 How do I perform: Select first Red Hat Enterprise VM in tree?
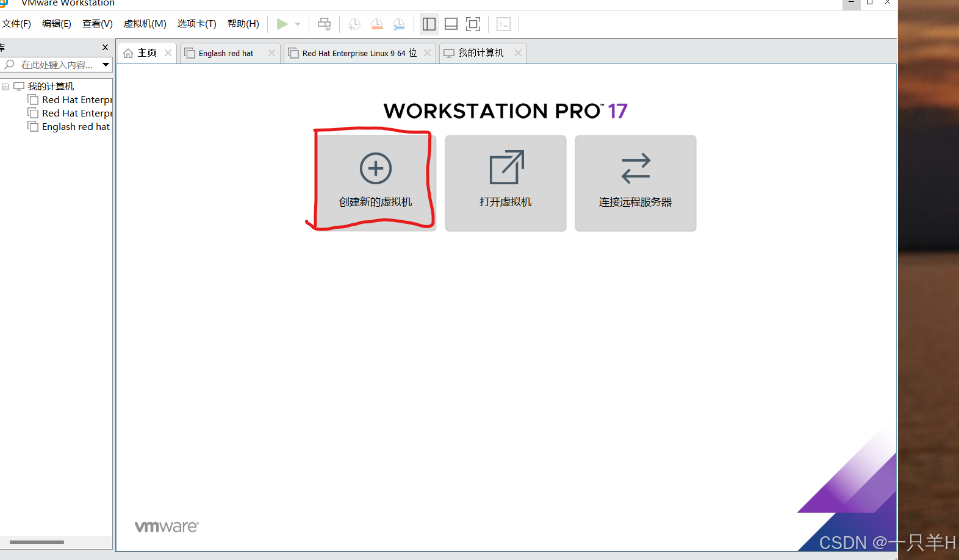(x=77, y=100)
